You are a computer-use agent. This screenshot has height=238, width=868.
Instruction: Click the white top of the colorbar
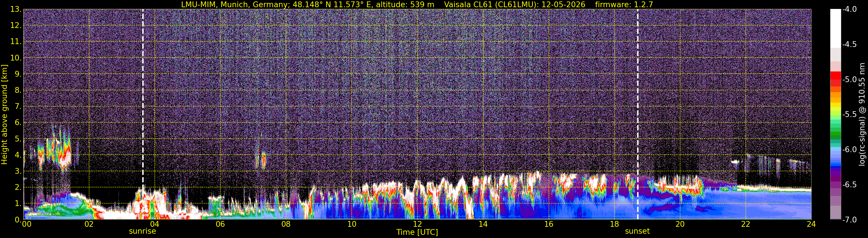point(835,28)
